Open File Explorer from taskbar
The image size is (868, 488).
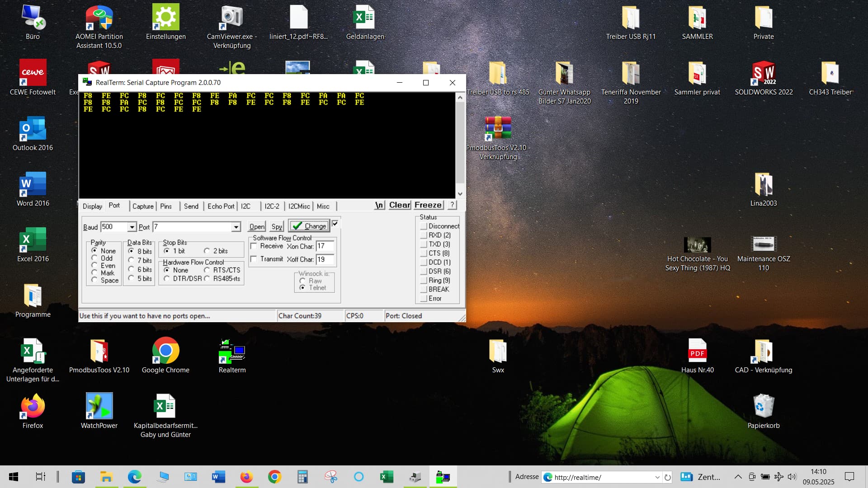(106, 477)
